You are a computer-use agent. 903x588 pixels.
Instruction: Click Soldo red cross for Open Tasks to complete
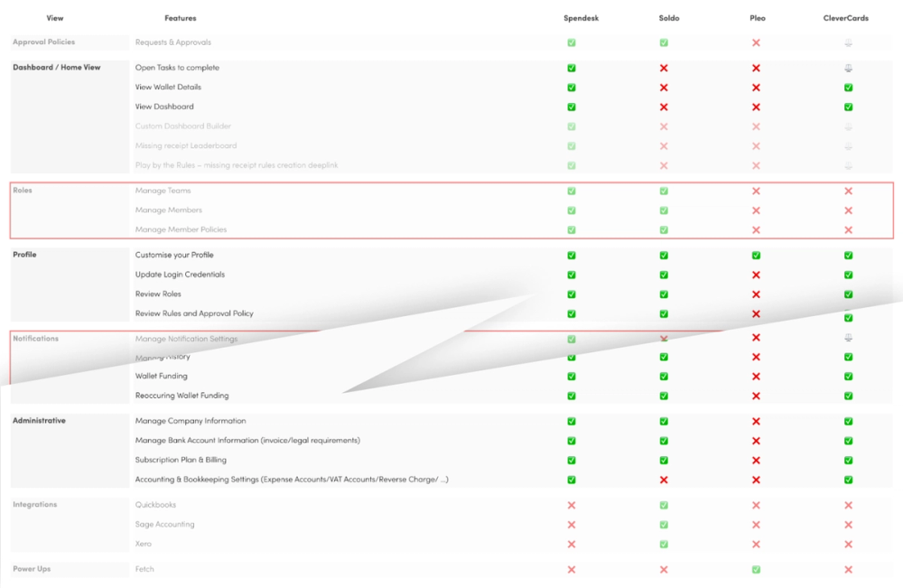(664, 68)
